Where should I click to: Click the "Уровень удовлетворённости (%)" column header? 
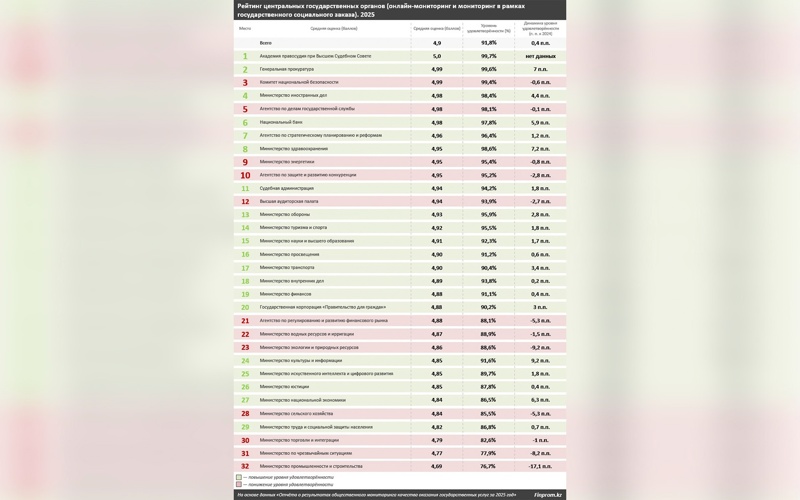coord(488,28)
